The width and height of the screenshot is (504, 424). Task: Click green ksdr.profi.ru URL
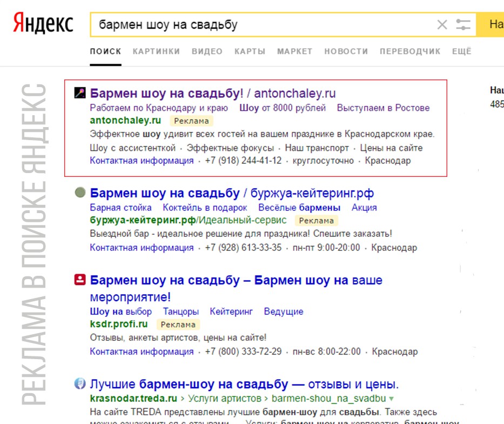[x=119, y=324]
